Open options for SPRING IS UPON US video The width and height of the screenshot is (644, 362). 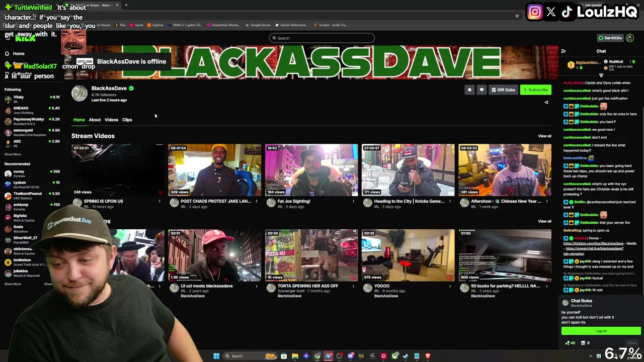[x=159, y=201]
